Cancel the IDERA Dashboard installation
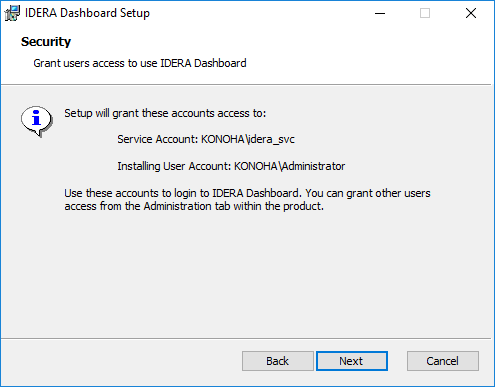Viewport: 495px width, 387px height. tap(443, 361)
